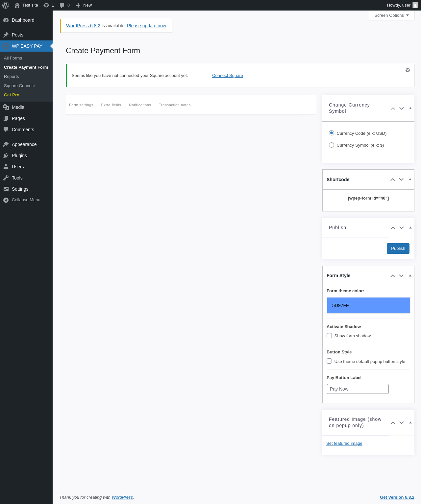
Task: Dismiss the Square connection notice
Action: [408, 70]
